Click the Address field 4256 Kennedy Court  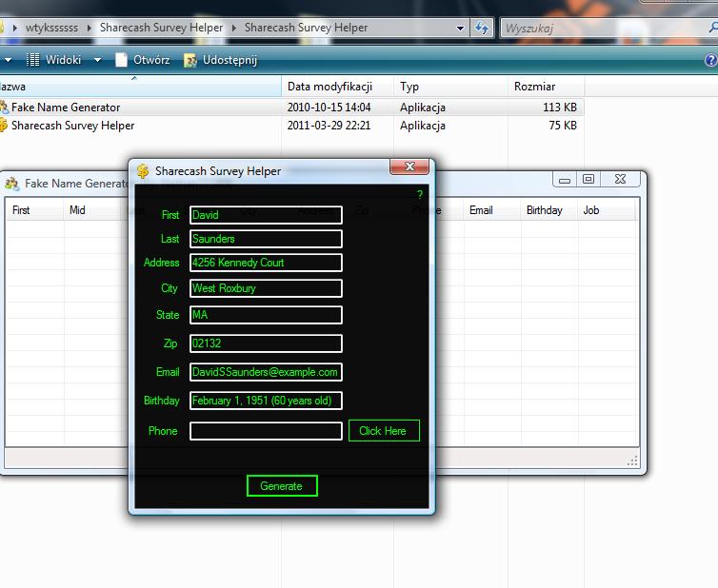(x=266, y=263)
